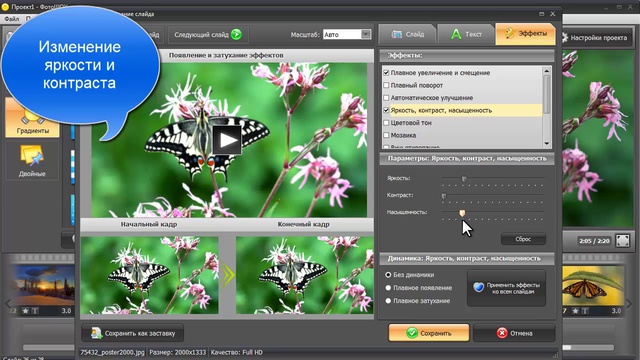Viewport: 640px width, 360px height.
Task: Enable Автоматическое улучшение checkbox
Action: (x=386, y=98)
